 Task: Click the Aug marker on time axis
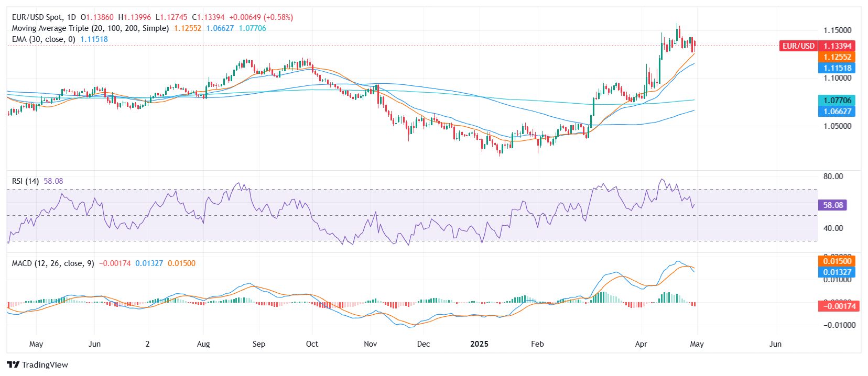(x=203, y=344)
